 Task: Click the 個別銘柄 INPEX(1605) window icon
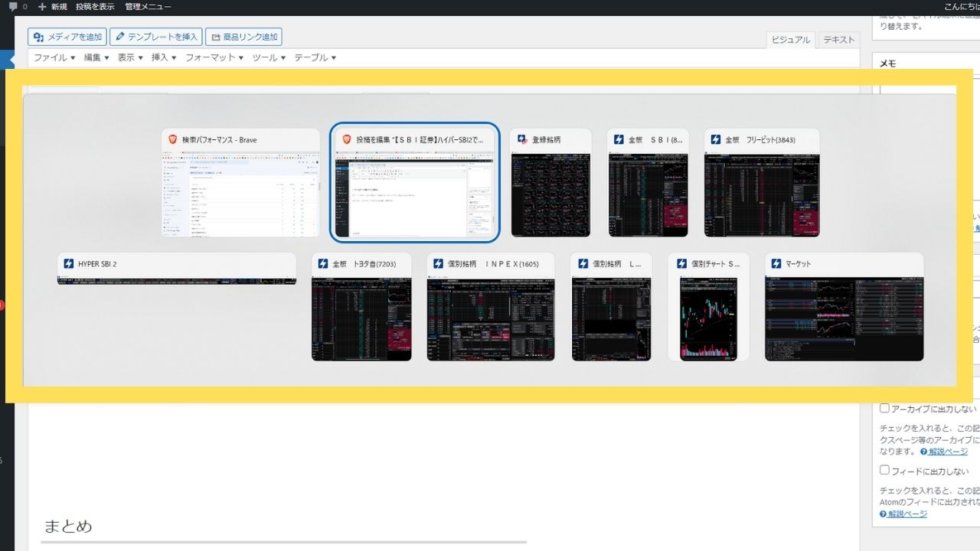click(438, 264)
